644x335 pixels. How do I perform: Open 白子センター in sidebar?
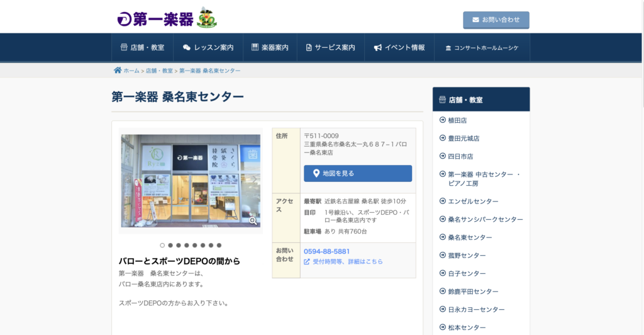coord(467,274)
